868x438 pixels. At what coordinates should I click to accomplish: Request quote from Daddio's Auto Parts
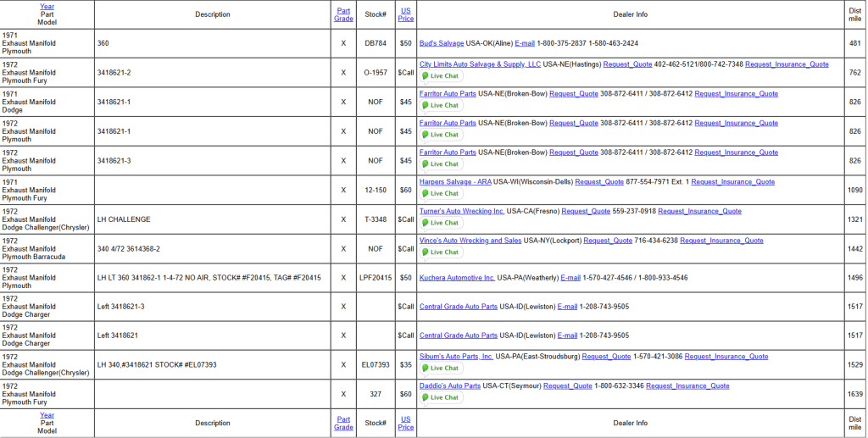tap(568, 386)
